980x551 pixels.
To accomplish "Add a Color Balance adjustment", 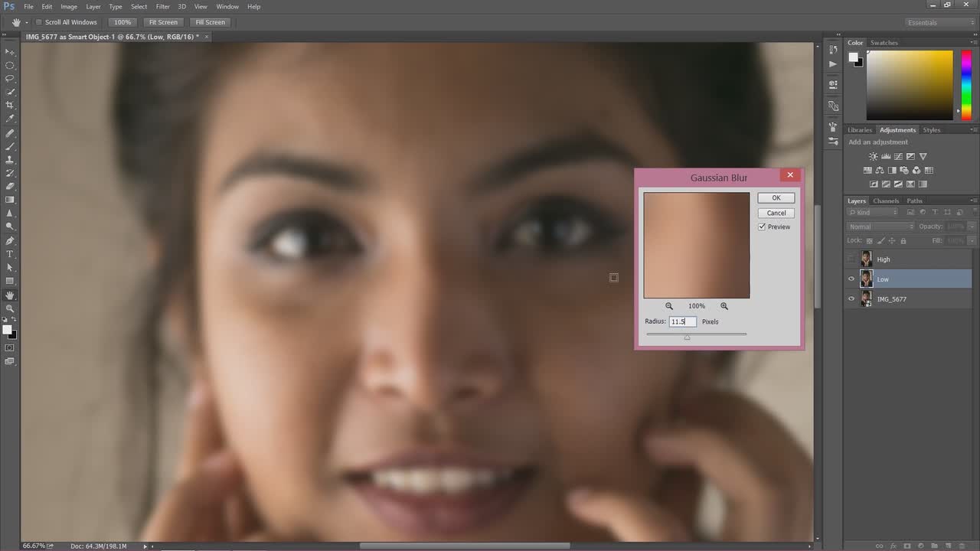I will 880,171.
